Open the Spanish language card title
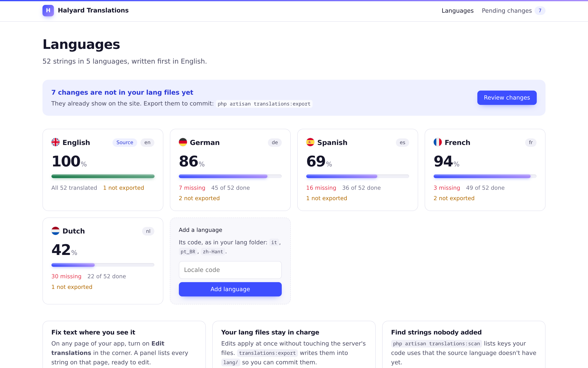 (x=332, y=142)
